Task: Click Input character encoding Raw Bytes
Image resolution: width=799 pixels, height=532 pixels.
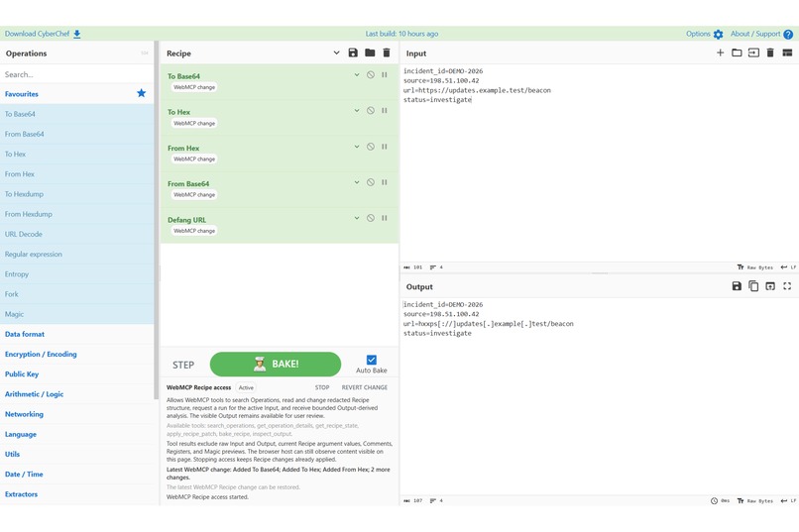Action: [755, 267]
